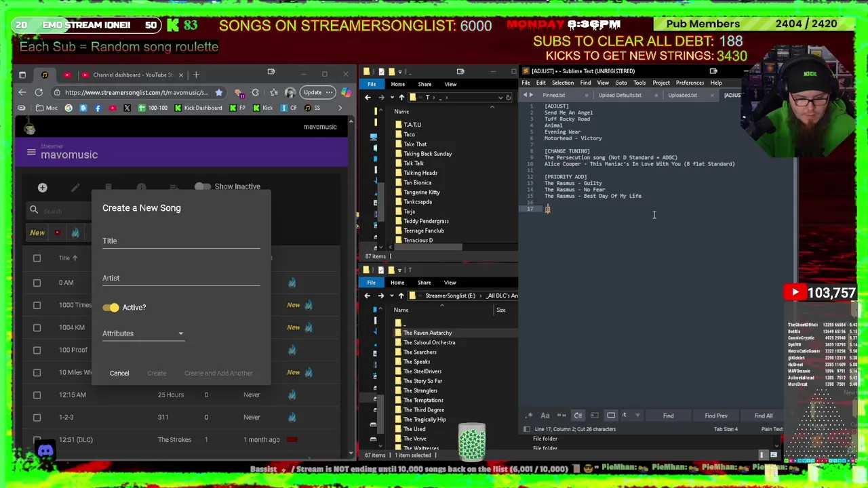The width and height of the screenshot is (868, 488).
Task: Check the 100 Proof song row checkbox
Action: click(x=37, y=350)
